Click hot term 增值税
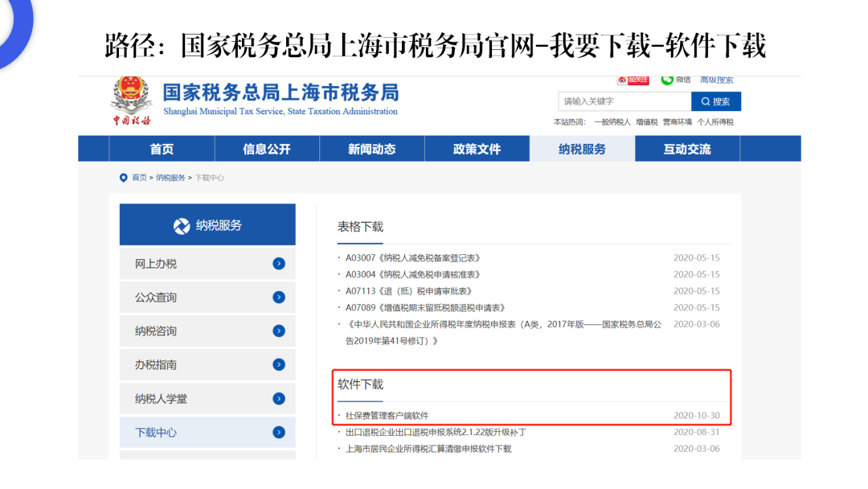 click(646, 121)
